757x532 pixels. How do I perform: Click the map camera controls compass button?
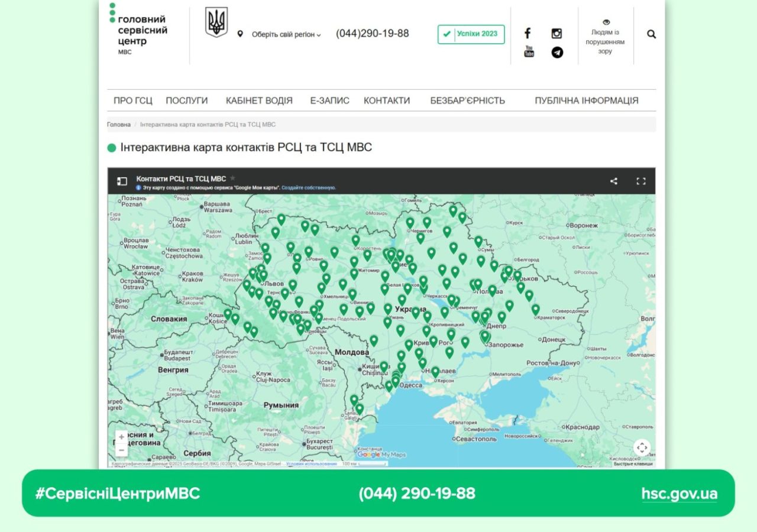642,447
